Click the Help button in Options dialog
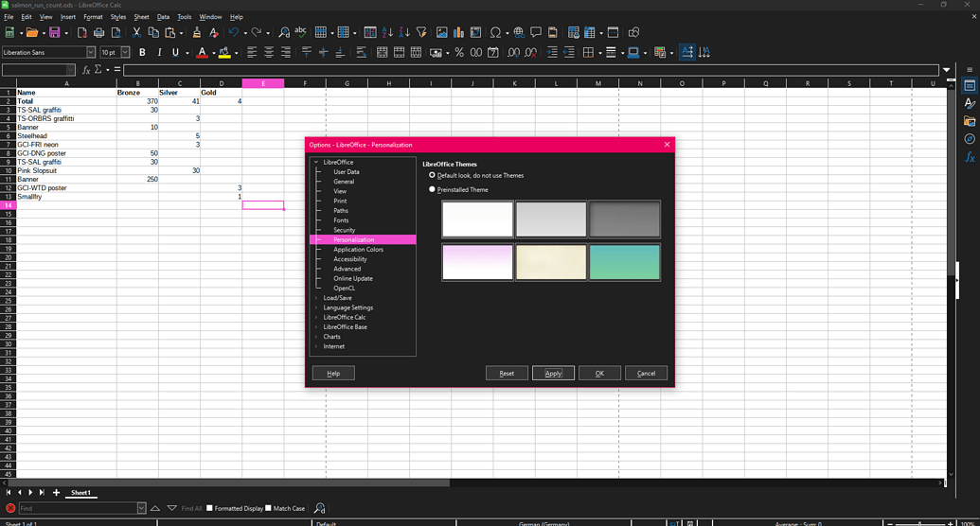 tap(333, 373)
